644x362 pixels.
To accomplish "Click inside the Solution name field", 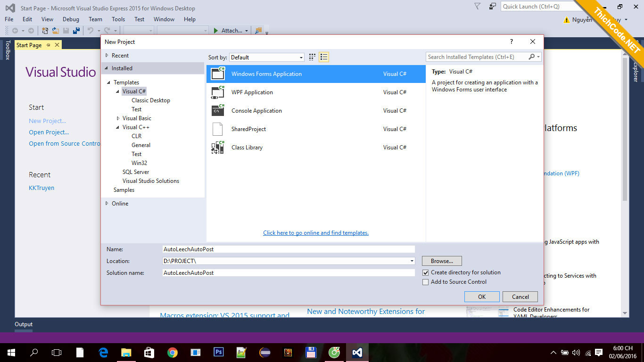I will (289, 272).
